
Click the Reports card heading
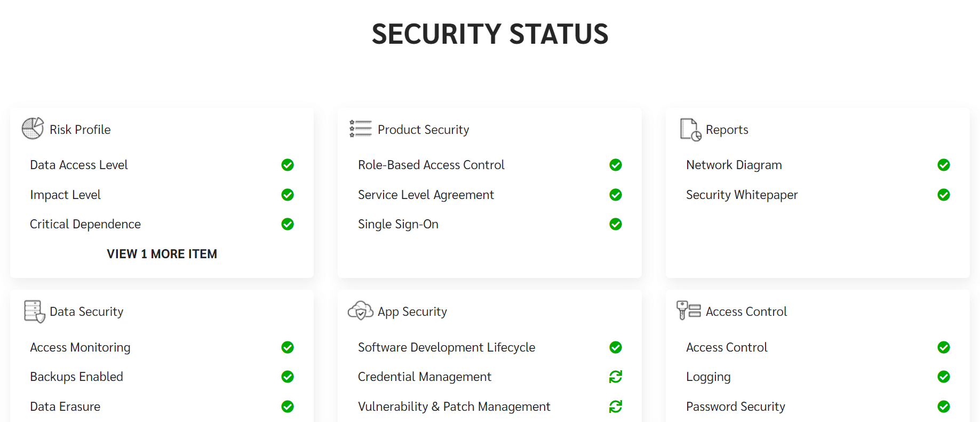727,130
